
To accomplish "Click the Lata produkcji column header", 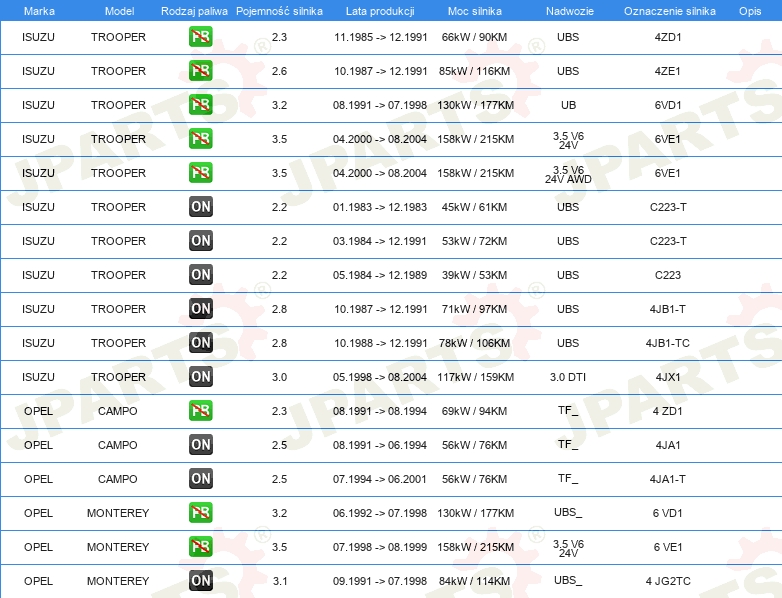I will click(380, 11).
